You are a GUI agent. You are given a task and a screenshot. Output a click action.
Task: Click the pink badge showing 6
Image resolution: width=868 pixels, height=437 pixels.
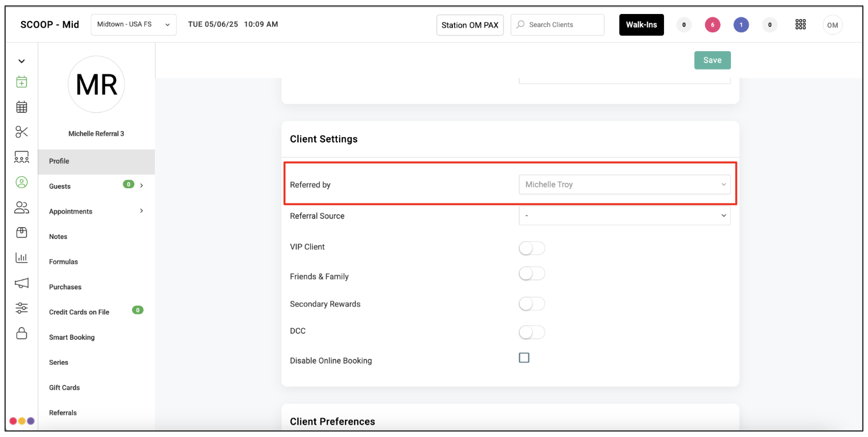click(713, 25)
